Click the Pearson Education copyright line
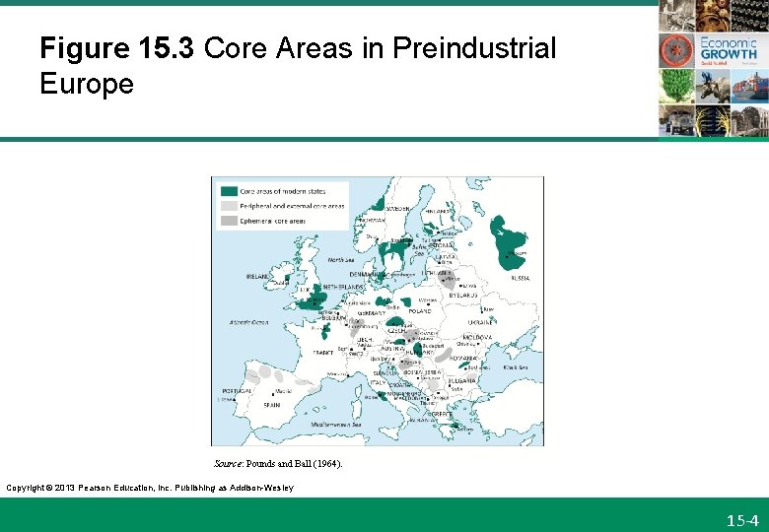Viewport: 769px width, 532px height. (x=150, y=488)
